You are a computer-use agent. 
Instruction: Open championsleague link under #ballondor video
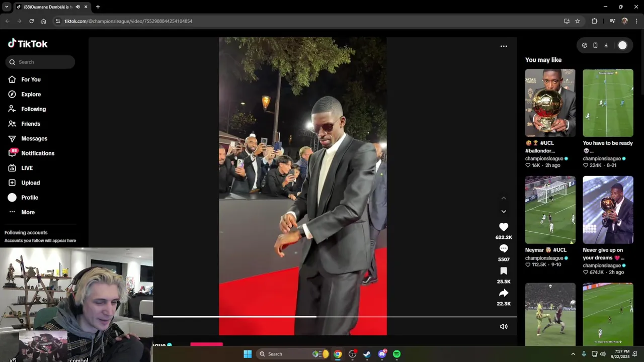pyautogui.click(x=544, y=158)
